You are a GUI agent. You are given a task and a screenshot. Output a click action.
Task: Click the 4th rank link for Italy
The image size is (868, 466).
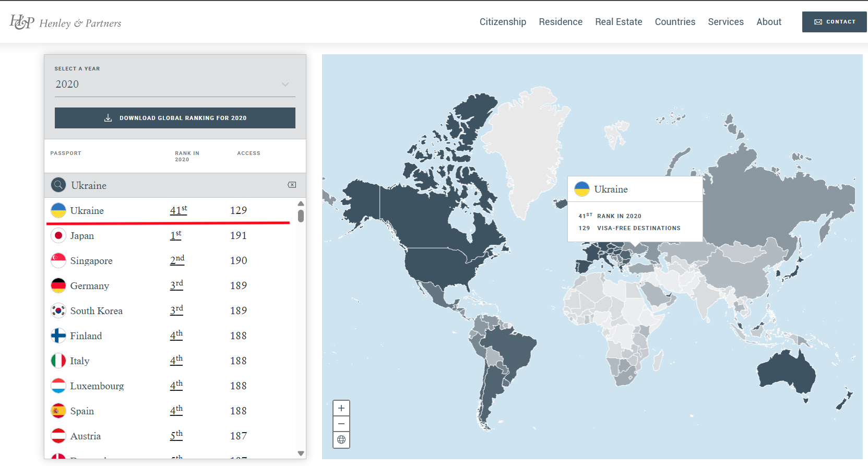pyautogui.click(x=176, y=361)
